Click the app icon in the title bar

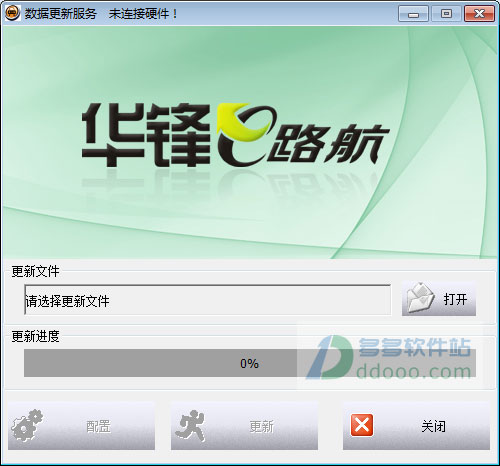[13, 13]
